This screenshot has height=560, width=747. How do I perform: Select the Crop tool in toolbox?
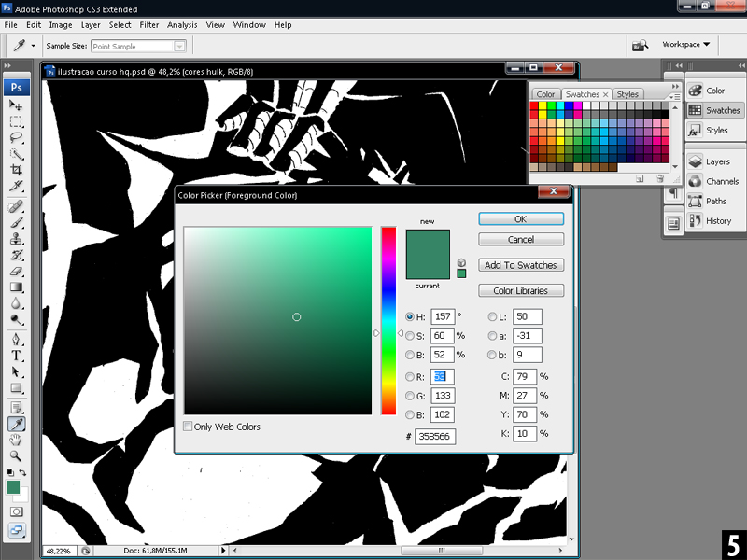[17, 170]
